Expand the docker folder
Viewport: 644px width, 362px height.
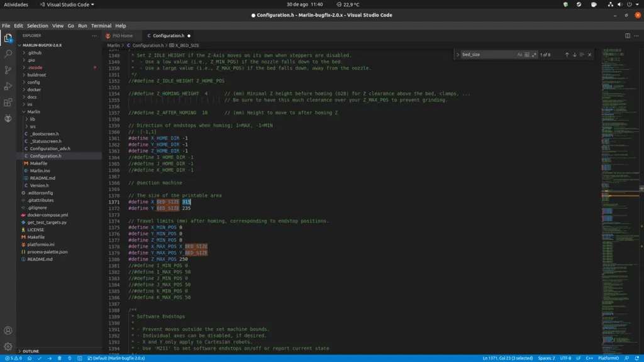pos(34,90)
